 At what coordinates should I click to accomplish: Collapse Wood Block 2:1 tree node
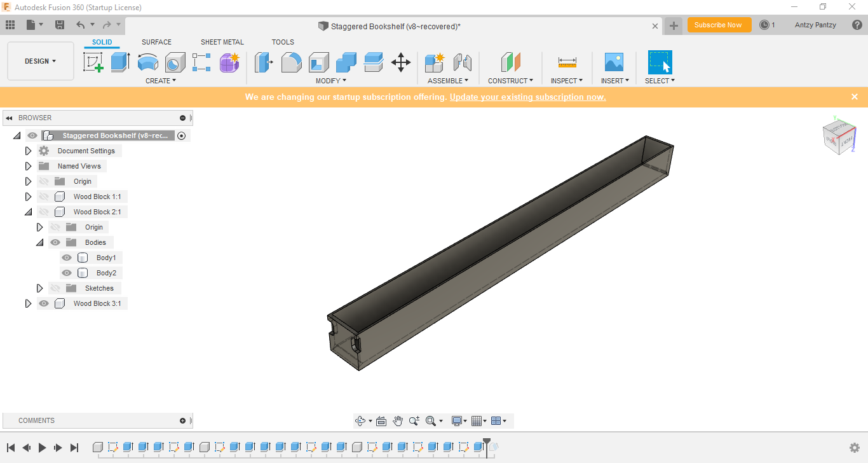tap(28, 212)
